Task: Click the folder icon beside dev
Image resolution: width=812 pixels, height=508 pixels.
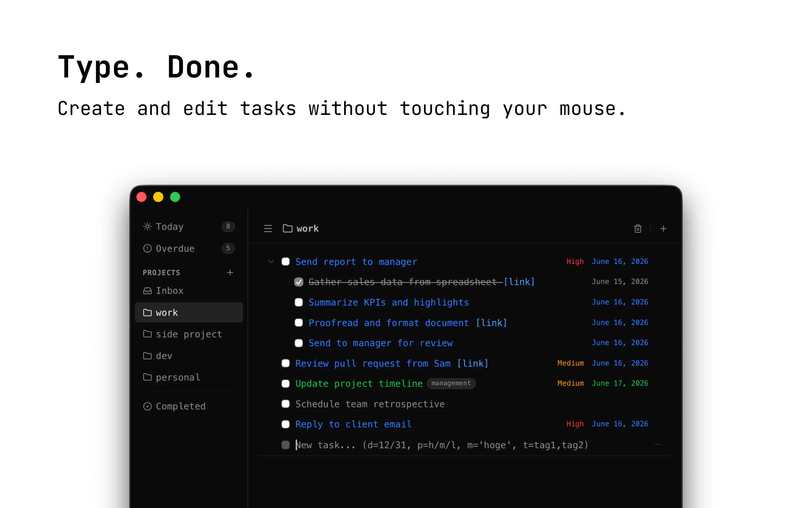Action: tap(147, 356)
